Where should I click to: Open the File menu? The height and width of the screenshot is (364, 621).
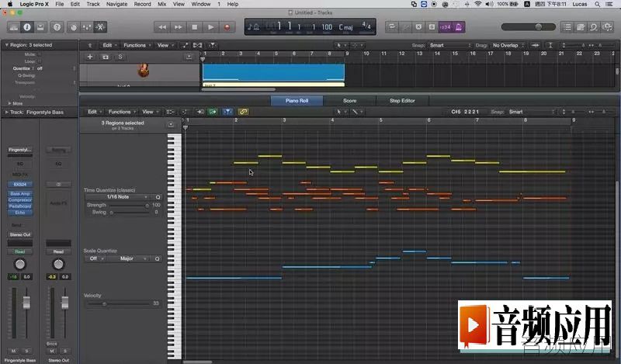(x=60, y=4)
